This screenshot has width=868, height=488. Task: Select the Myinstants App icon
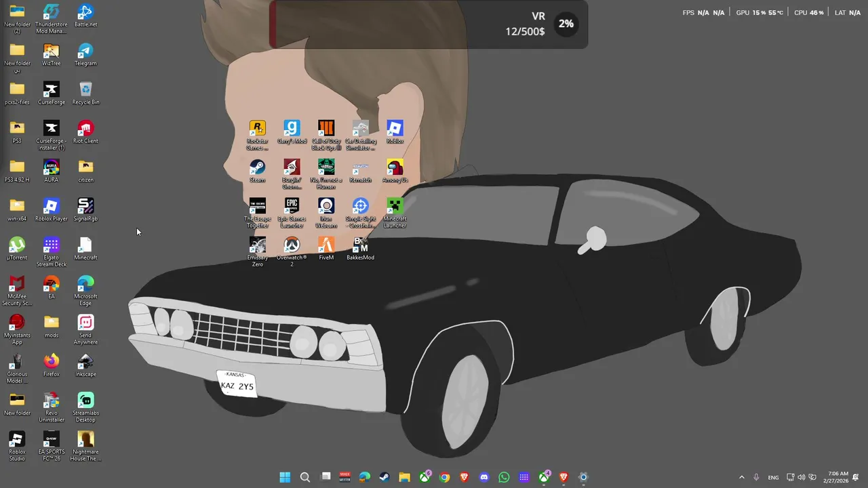pyautogui.click(x=17, y=329)
